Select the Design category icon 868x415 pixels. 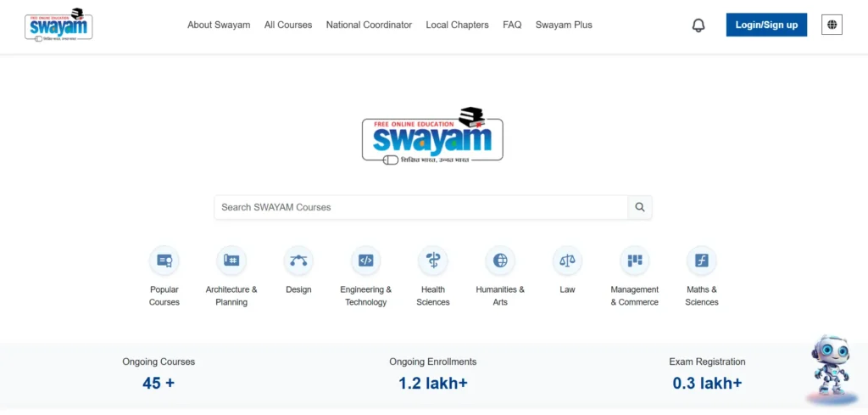[299, 261]
